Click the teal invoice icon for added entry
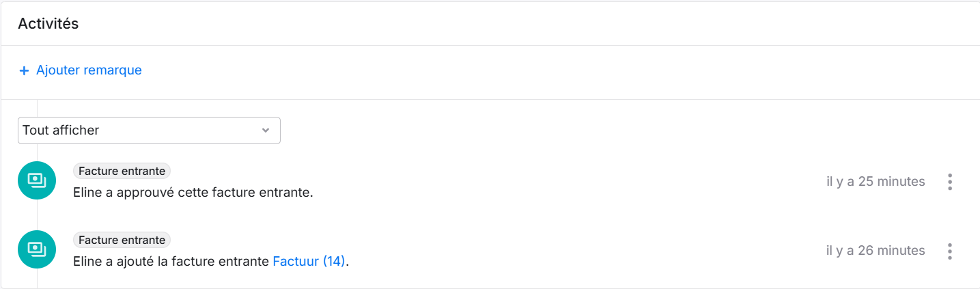This screenshot has width=980, height=289. (36, 249)
